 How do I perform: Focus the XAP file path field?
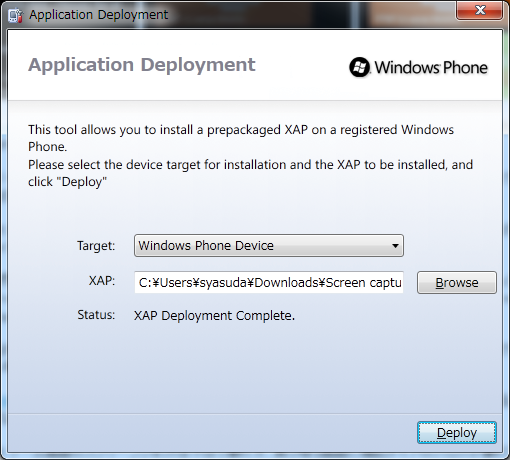269,282
